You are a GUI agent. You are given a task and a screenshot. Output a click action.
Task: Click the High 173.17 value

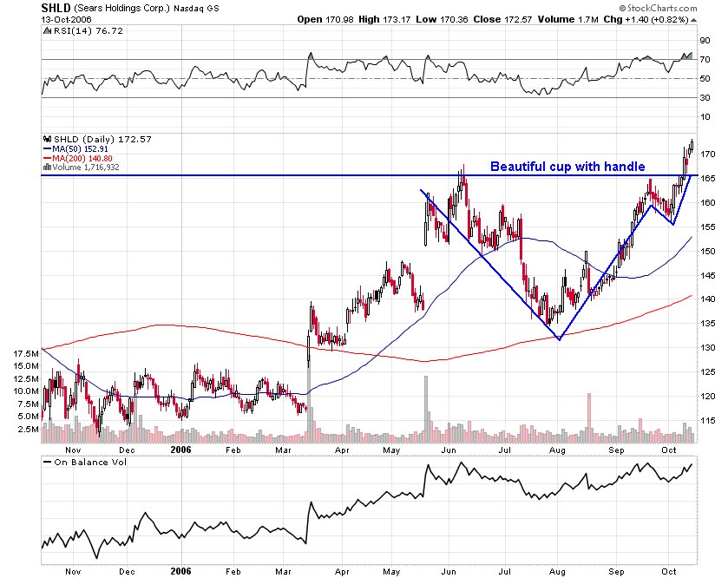384,19
